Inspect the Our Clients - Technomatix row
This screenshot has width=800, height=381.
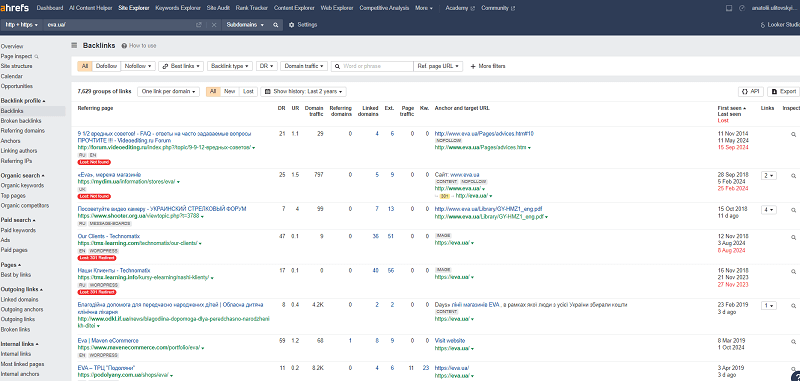click(x=793, y=237)
